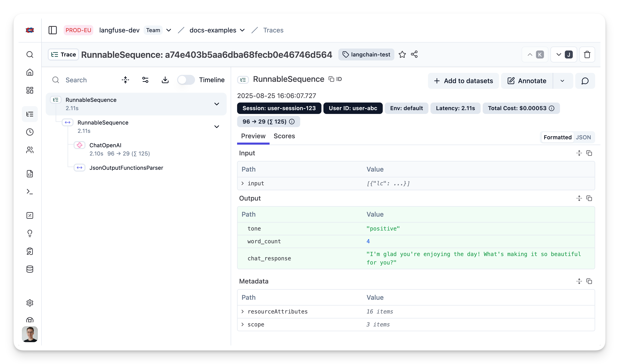Expand the input path row
Viewport: 619px width, 364px height.
(x=243, y=183)
